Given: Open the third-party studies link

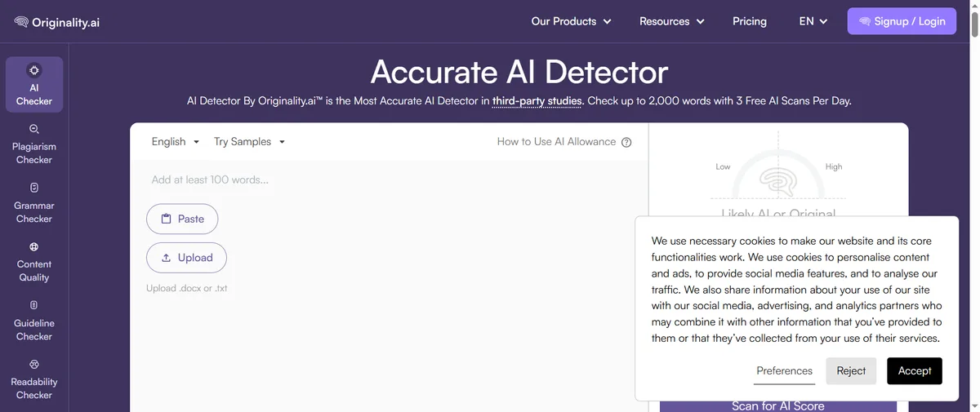Looking at the screenshot, I should (537, 101).
